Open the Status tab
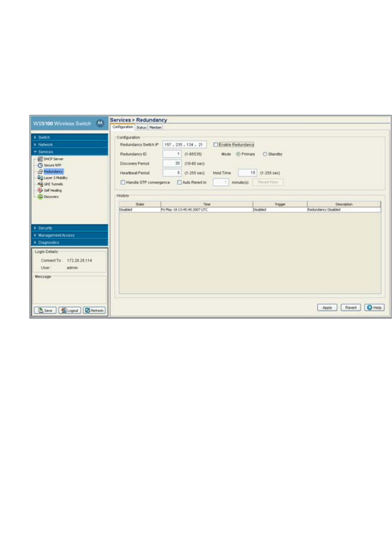392x543 pixels. pyautogui.click(x=141, y=127)
